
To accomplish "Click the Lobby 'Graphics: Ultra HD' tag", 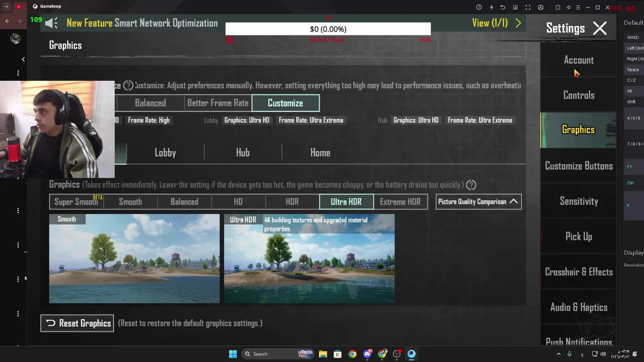I will click(x=247, y=120).
